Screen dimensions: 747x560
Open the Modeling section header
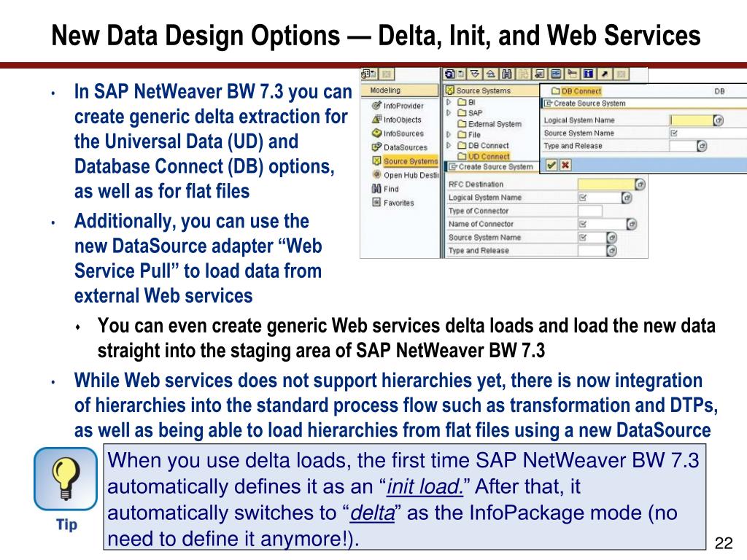click(400, 90)
